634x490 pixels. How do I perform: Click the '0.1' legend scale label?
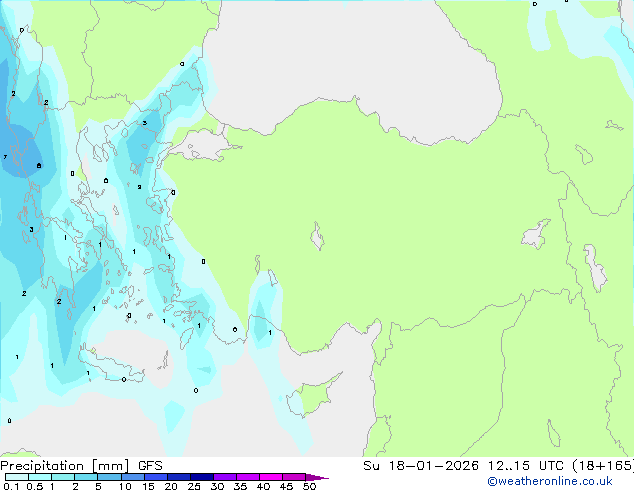(11, 486)
